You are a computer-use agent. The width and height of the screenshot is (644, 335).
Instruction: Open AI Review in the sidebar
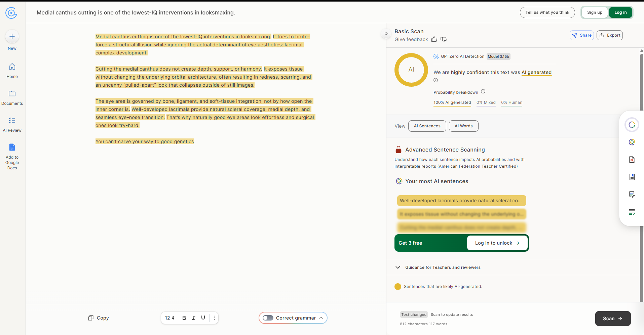(12, 121)
